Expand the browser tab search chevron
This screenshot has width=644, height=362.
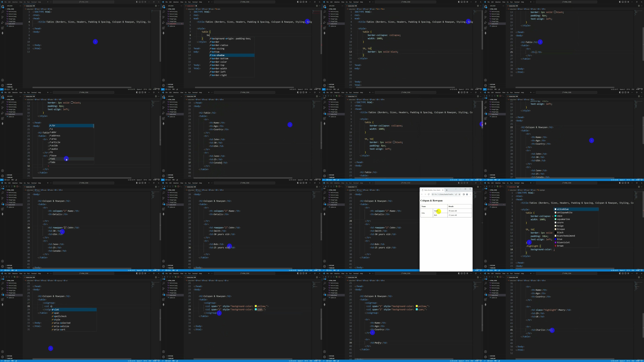(456, 189)
